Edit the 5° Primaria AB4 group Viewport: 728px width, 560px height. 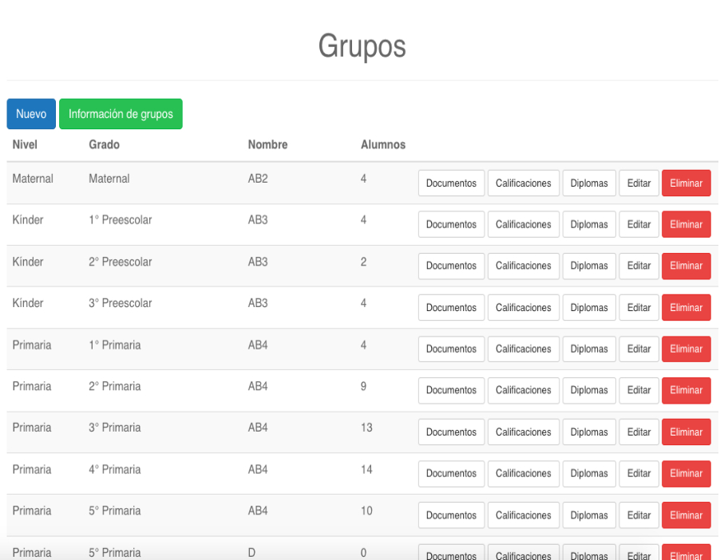(x=639, y=515)
